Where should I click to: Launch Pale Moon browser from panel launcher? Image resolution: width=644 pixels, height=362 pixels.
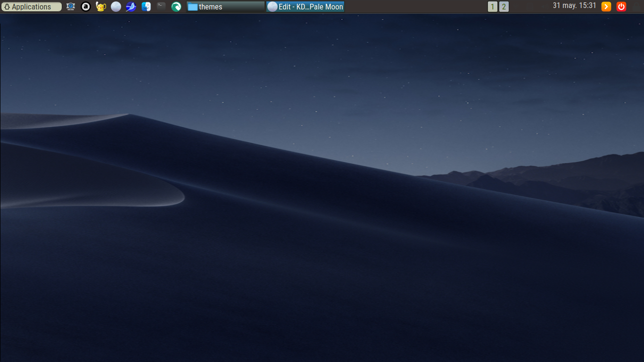[x=116, y=7]
